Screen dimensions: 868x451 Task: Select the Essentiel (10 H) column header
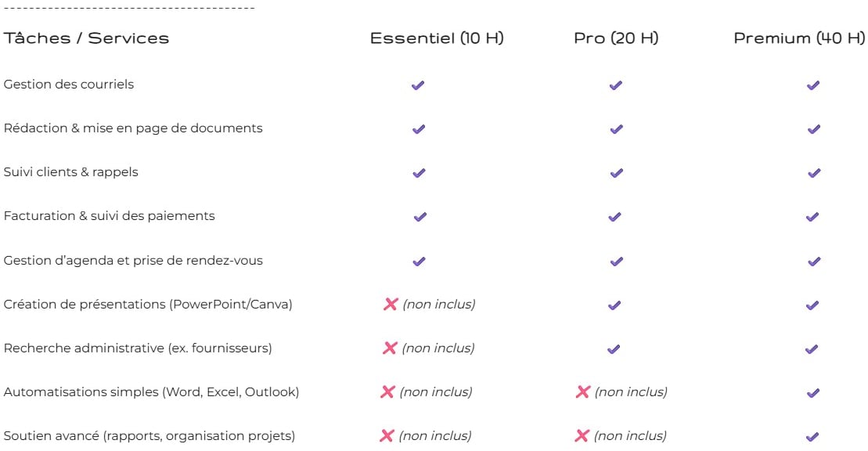437,38
